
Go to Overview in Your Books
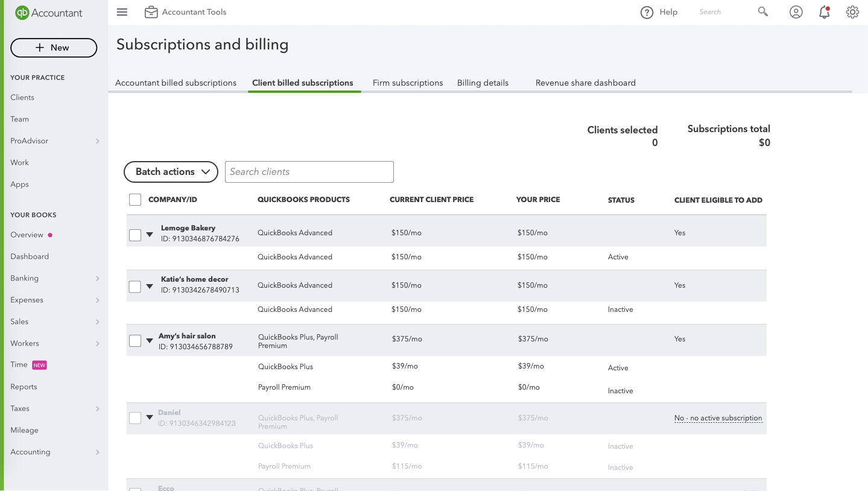[27, 235]
